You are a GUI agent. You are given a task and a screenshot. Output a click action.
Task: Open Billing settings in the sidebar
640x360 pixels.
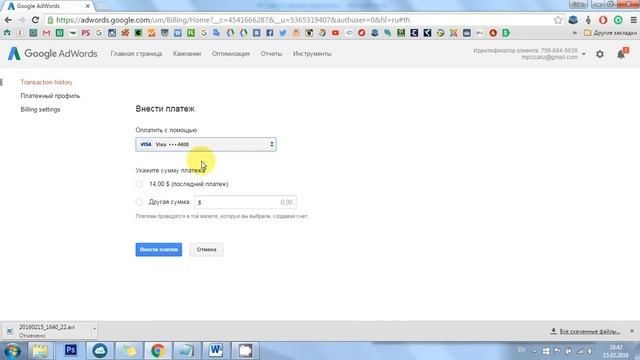[x=40, y=109]
